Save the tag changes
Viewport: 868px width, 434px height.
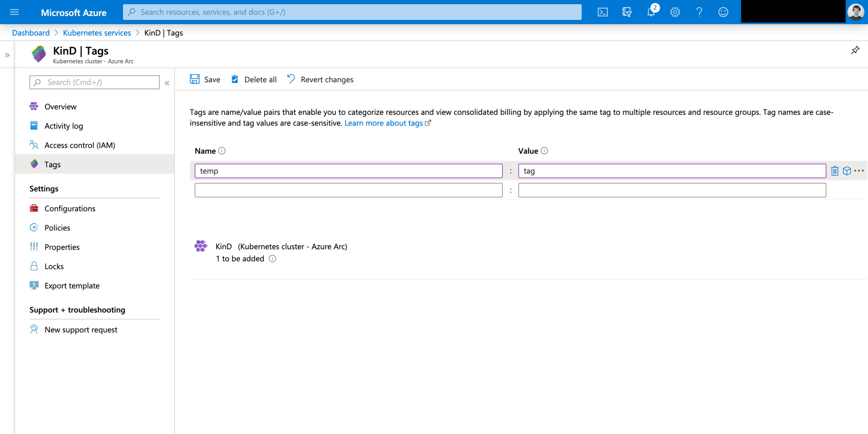[x=205, y=79]
